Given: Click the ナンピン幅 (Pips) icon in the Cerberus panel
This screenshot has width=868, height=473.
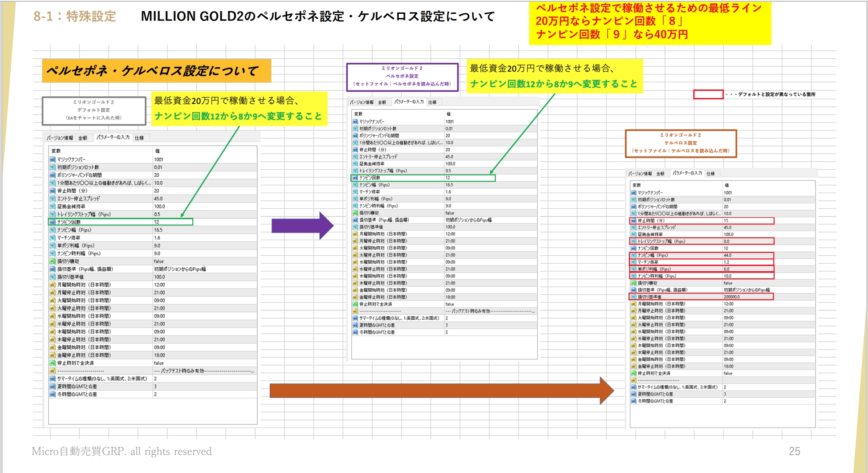Looking at the screenshot, I should coord(633,256).
